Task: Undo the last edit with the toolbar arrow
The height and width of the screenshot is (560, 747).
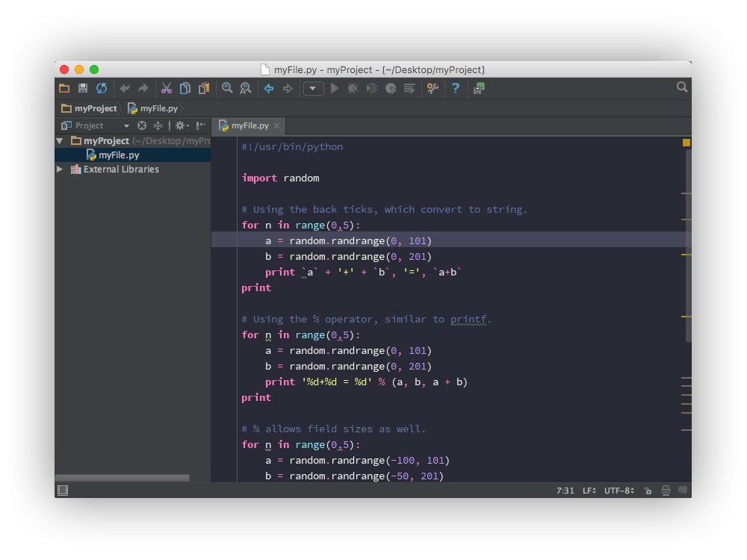Action: pos(125,89)
